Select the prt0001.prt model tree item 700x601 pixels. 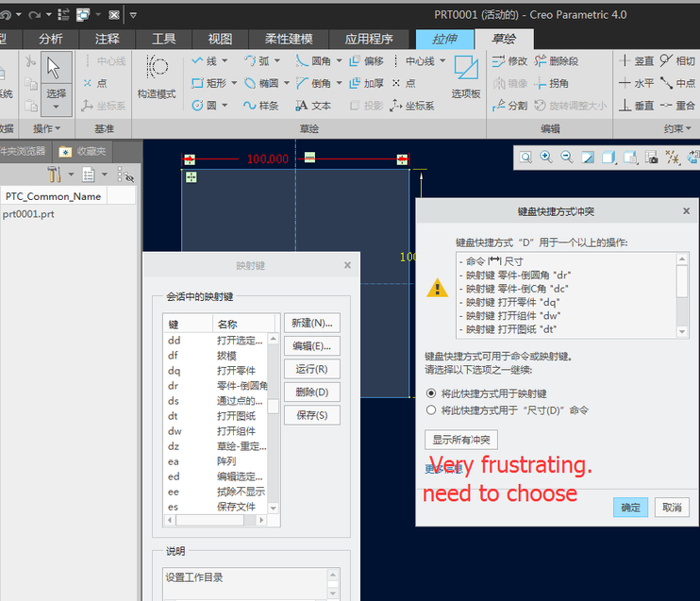[x=28, y=214]
